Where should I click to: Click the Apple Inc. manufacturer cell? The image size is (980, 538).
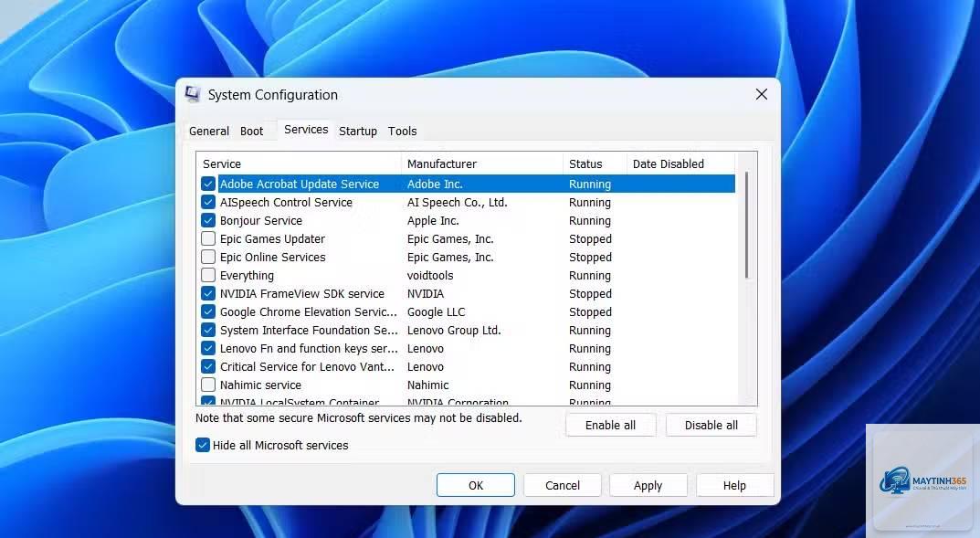(x=433, y=220)
